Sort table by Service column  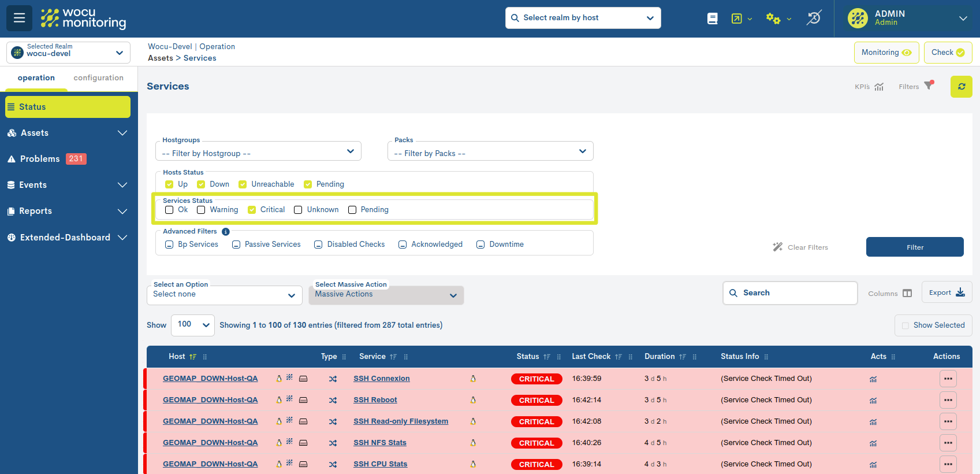393,357
